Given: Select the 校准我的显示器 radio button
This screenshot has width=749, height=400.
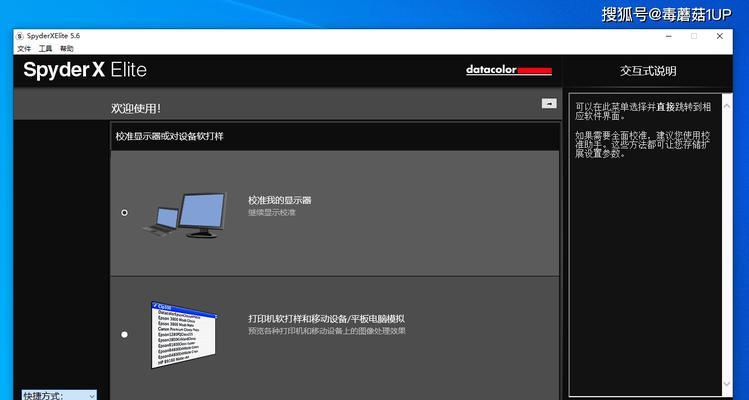Looking at the screenshot, I should pos(125,212).
